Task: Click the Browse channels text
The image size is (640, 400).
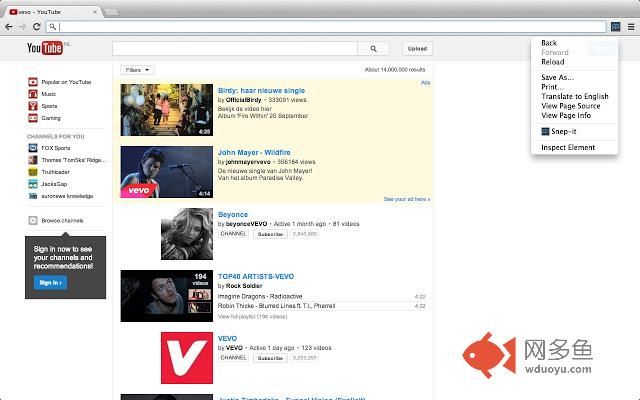Action: coord(62,220)
